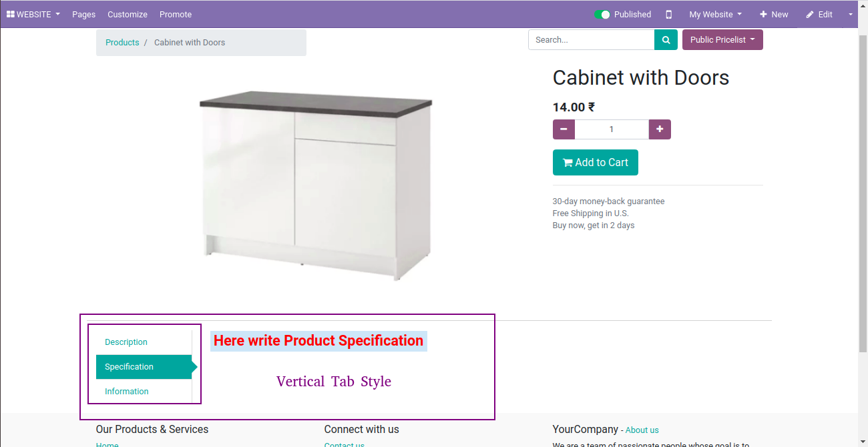This screenshot has width=868, height=447.
Task: Click the pencil Edit button
Action: tap(819, 14)
